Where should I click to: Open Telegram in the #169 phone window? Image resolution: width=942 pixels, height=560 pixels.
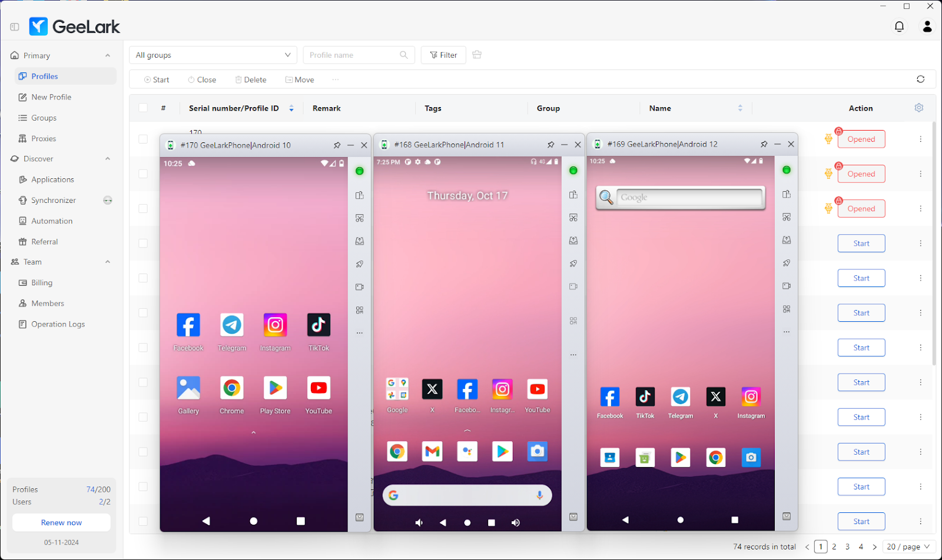[x=681, y=397]
